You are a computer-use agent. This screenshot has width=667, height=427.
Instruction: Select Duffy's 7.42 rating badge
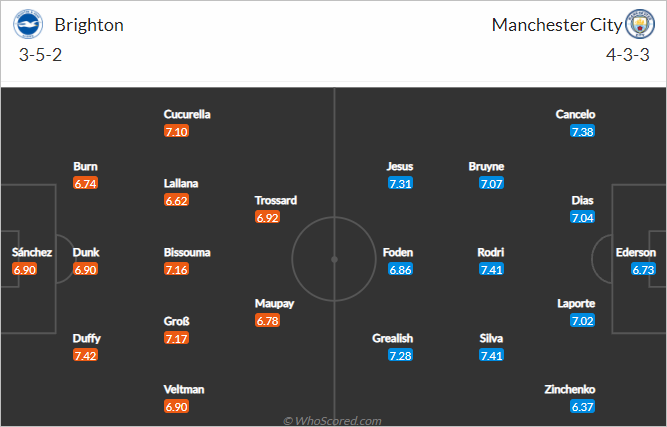[86, 355]
